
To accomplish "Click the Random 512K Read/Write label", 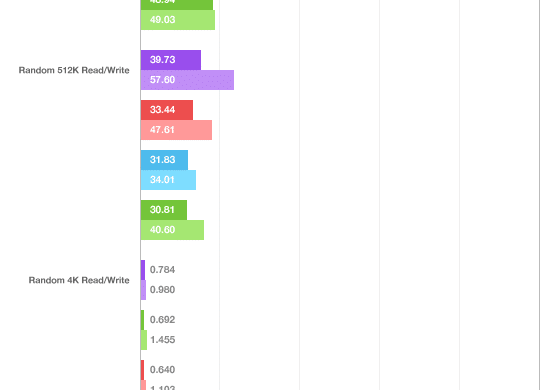I will [74, 70].
